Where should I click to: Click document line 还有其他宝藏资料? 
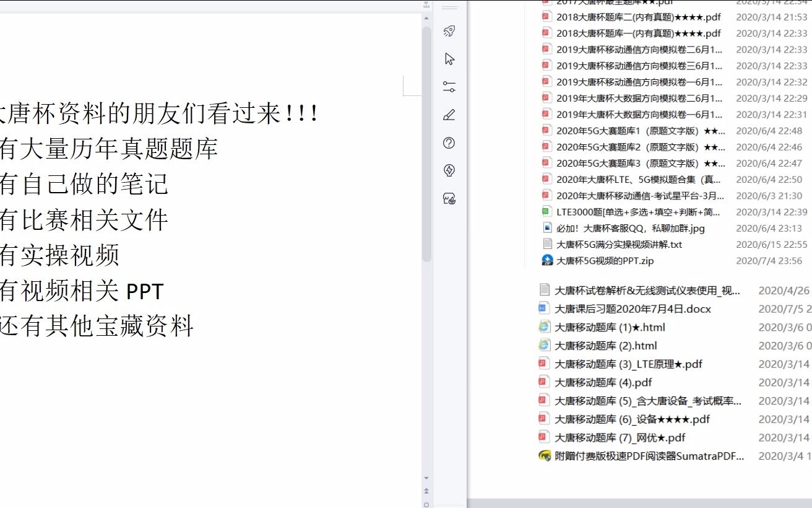(97, 325)
